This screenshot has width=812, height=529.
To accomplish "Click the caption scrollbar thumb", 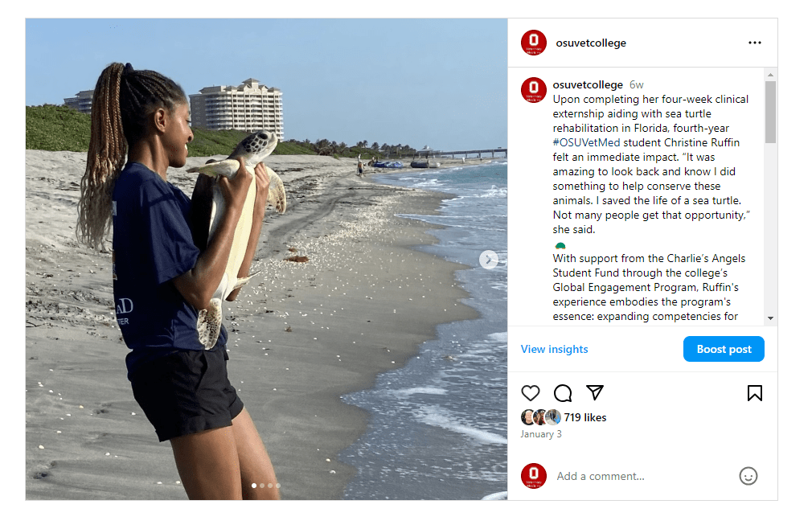I will (x=770, y=112).
